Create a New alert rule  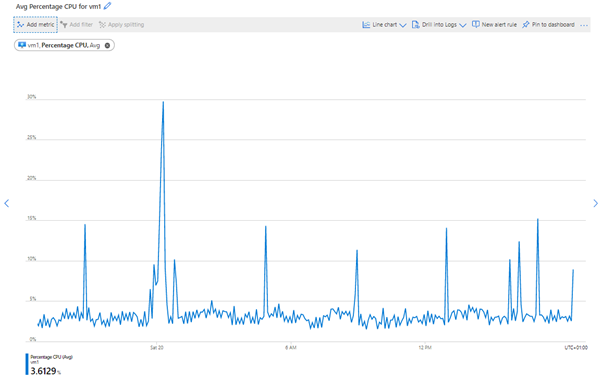click(x=494, y=25)
